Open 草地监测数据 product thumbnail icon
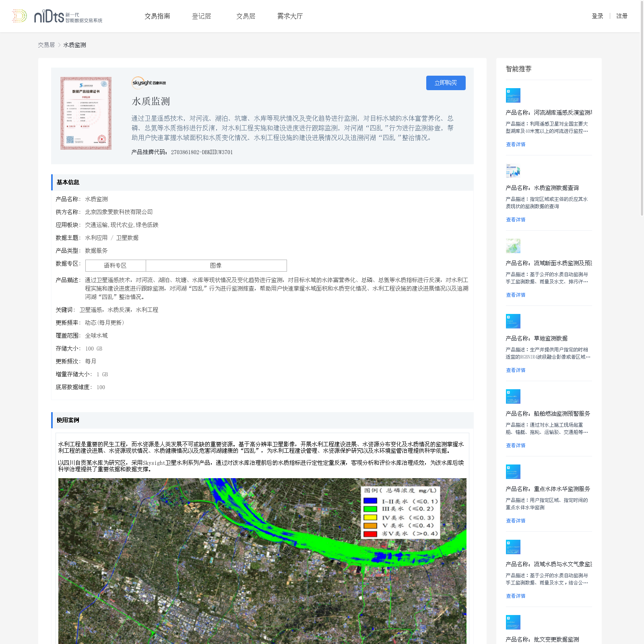The height and width of the screenshot is (644, 644). [513, 321]
